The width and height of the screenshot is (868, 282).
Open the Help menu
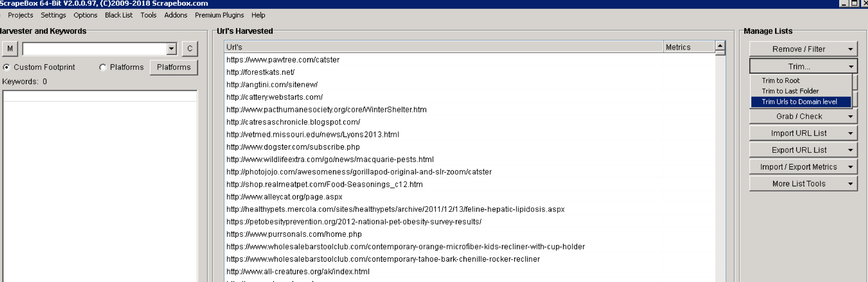(258, 15)
